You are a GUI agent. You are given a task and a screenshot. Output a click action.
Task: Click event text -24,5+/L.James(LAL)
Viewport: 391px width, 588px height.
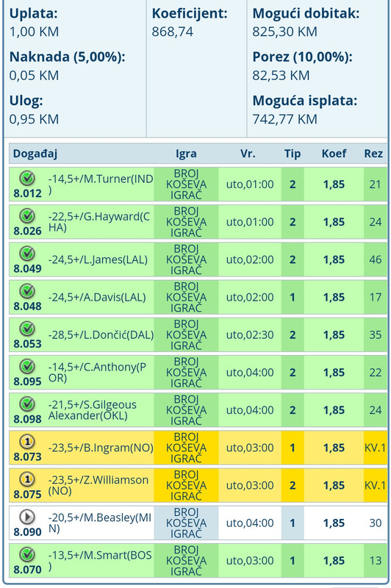pos(98,259)
